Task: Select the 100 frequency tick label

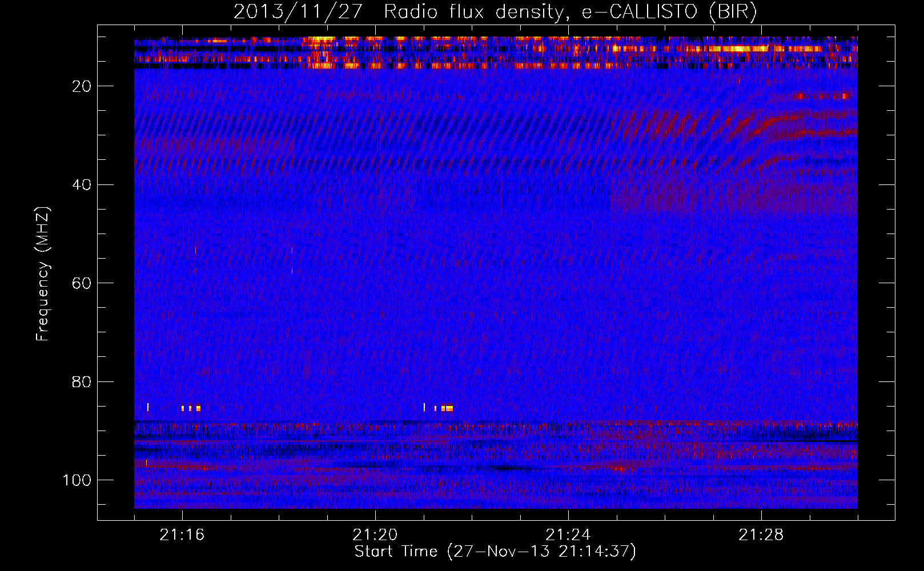Action: 77,480
